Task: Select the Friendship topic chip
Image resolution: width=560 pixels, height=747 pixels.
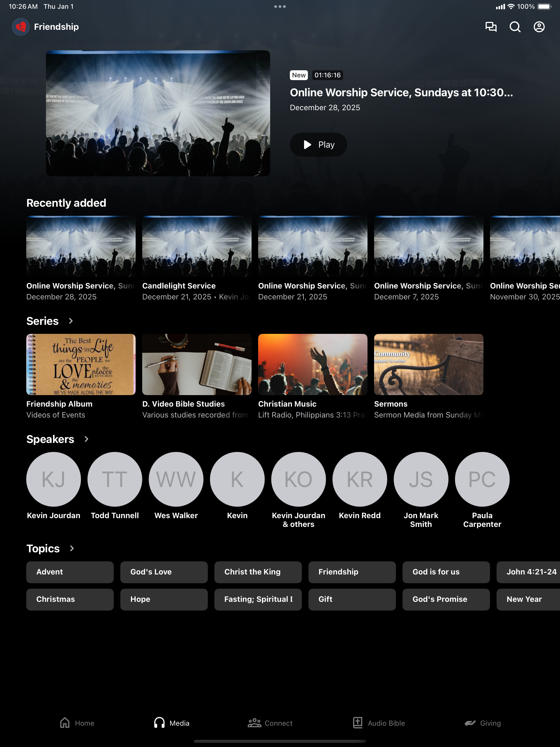Action: click(x=352, y=572)
